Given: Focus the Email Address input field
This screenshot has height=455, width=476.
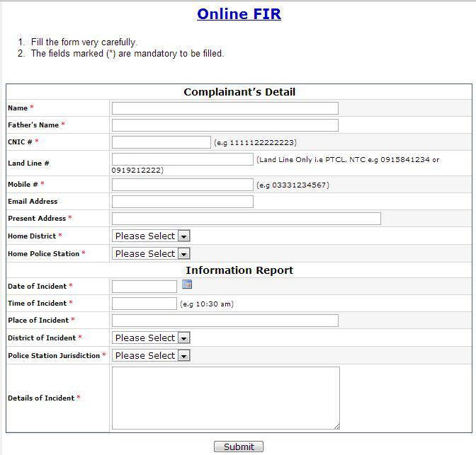Looking at the screenshot, I should pyautogui.click(x=183, y=202).
